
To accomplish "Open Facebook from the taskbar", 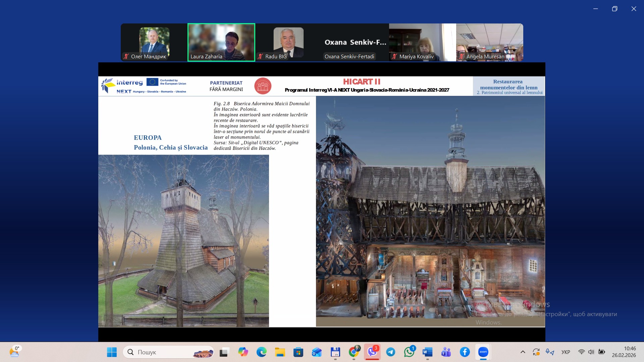I will point(465,352).
